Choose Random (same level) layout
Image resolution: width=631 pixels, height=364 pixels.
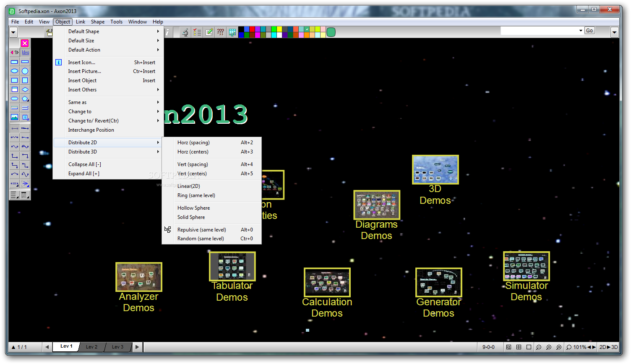[211, 239]
